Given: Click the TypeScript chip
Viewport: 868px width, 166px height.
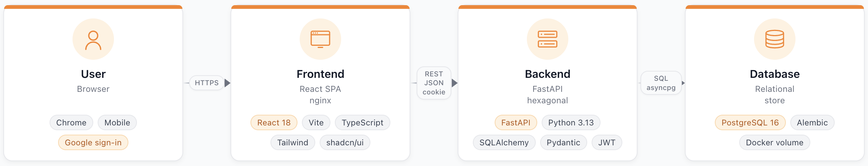Looking at the screenshot, I should pyautogui.click(x=363, y=123).
